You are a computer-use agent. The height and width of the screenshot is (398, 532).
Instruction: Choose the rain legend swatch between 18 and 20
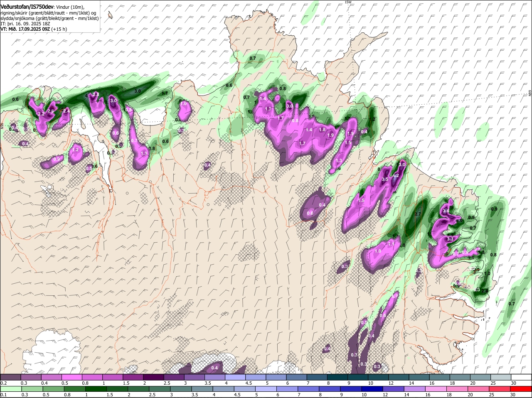[458, 389]
